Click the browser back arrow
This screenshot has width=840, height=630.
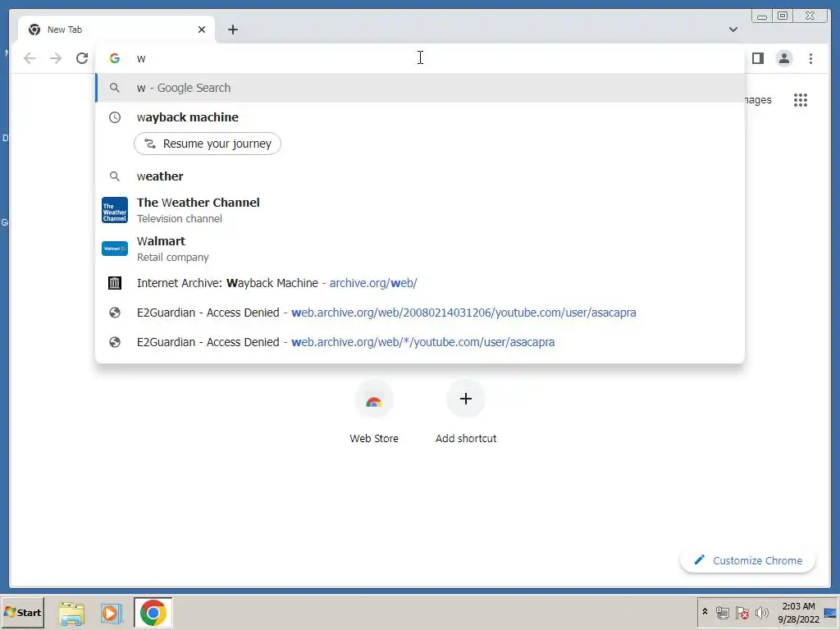(30, 58)
